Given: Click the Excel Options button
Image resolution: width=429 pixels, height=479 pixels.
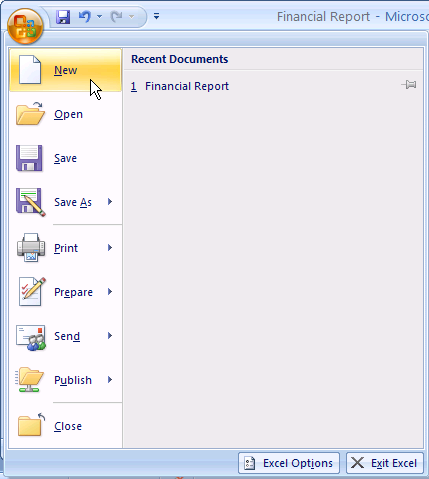Looking at the screenshot, I should 289,463.
